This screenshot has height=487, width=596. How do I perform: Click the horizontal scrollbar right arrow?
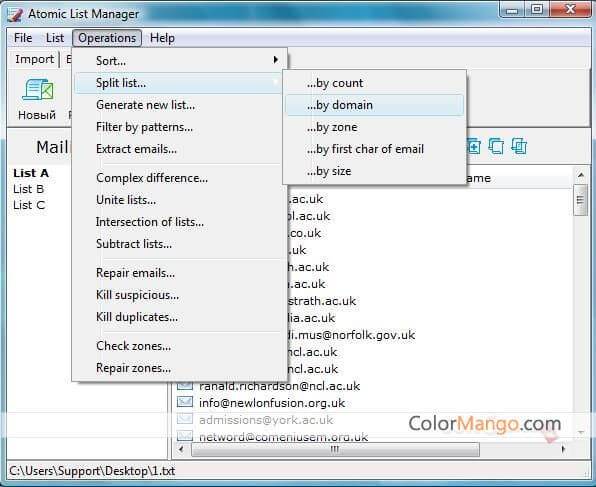(563, 449)
